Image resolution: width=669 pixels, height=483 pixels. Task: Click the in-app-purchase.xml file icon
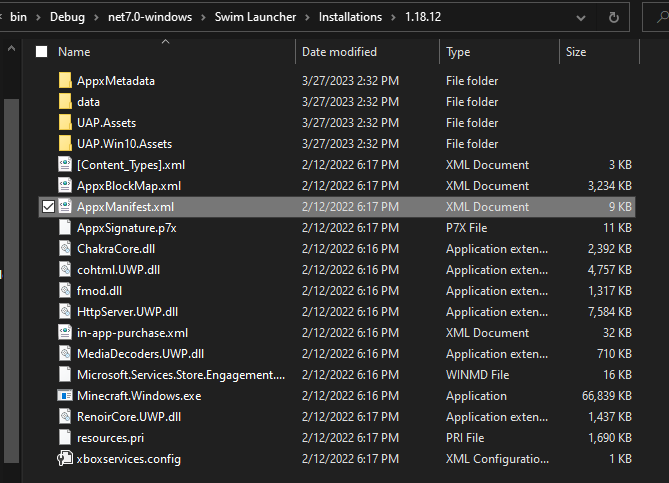[65, 333]
